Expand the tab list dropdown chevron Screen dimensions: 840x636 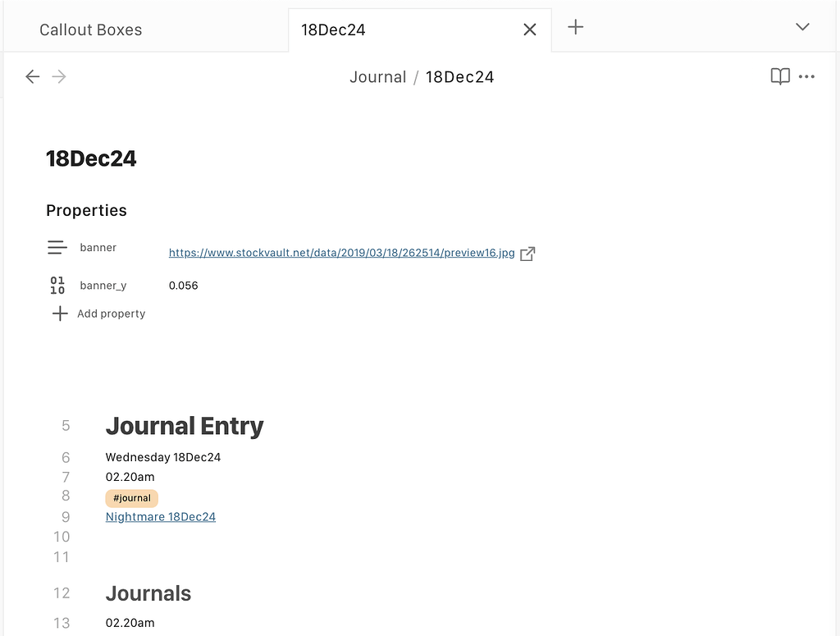[802, 27]
